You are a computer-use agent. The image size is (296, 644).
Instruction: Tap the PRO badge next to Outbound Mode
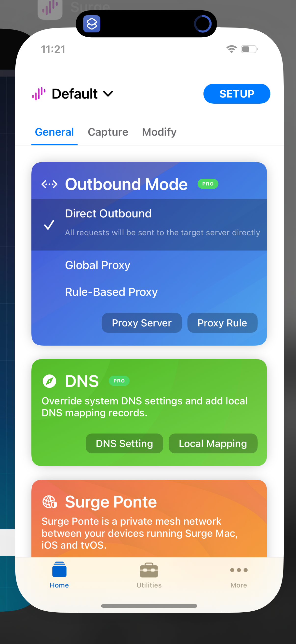pos(208,184)
